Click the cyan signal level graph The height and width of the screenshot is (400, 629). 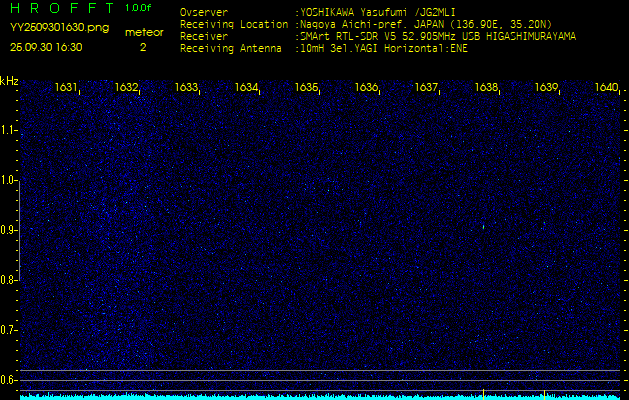[320, 396]
